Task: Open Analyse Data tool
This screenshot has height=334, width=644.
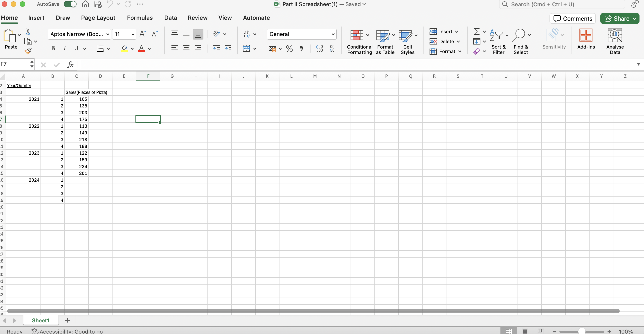Action: (x=615, y=41)
